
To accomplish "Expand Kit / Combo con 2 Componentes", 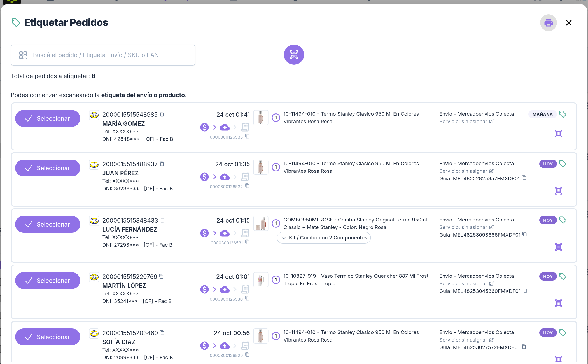I will [324, 238].
